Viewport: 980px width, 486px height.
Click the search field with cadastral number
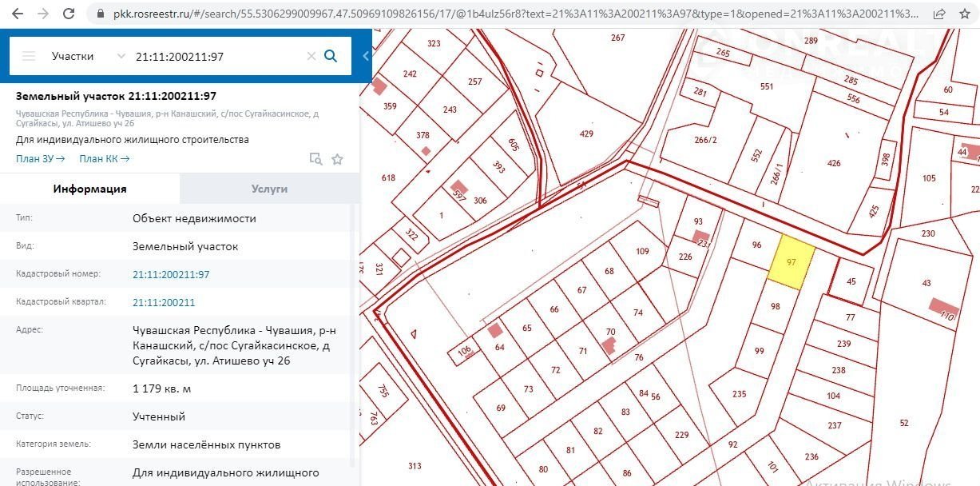[x=216, y=56]
